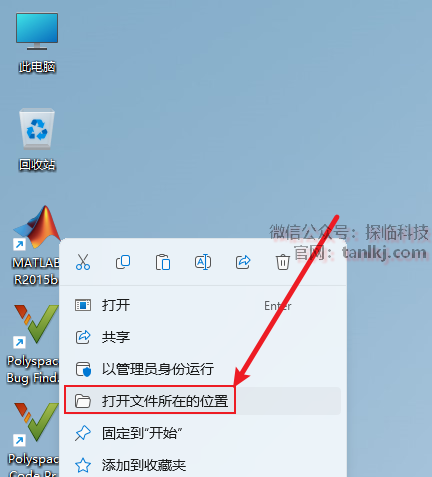Click the Rename icon in context menu
Viewport: 432px width, 477px height.
pyautogui.click(x=203, y=262)
